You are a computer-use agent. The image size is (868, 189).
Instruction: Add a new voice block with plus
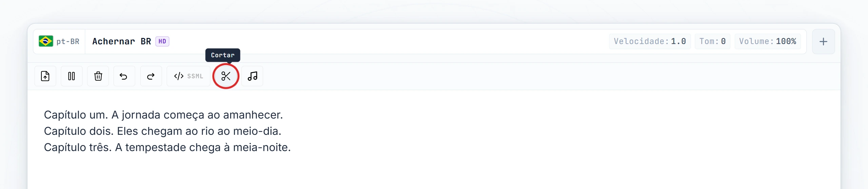(x=823, y=42)
